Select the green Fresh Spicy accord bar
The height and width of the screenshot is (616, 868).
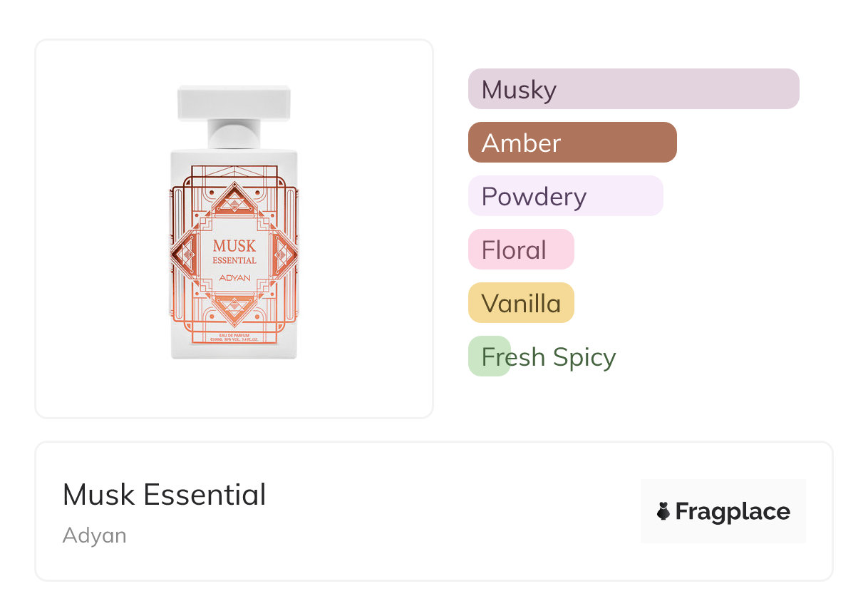490,356
